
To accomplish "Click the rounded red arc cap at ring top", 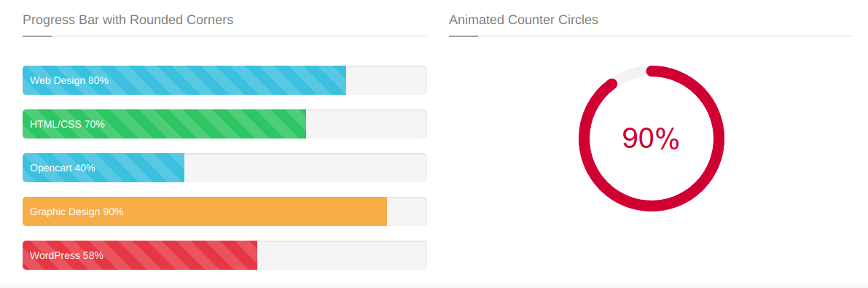I will [x=652, y=71].
